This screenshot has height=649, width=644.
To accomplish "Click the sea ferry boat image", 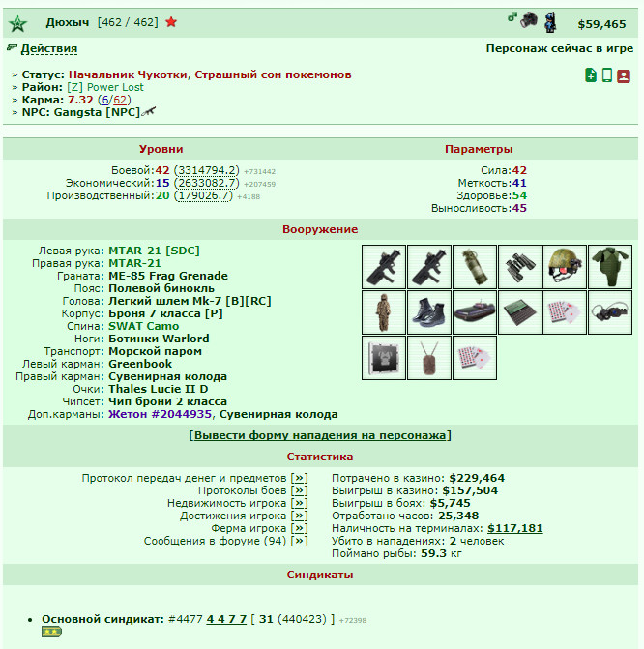I will coord(475,312).
